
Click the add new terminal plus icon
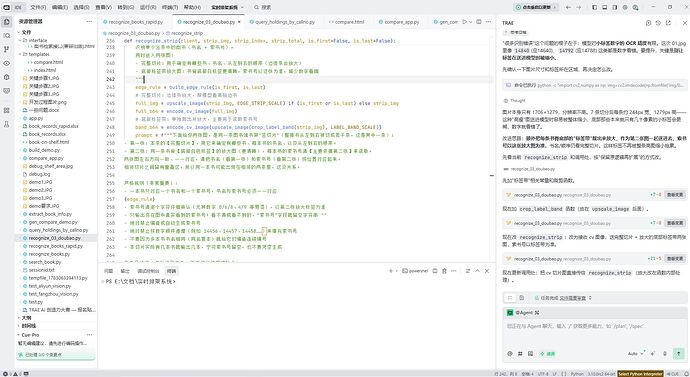pos(390,271)
